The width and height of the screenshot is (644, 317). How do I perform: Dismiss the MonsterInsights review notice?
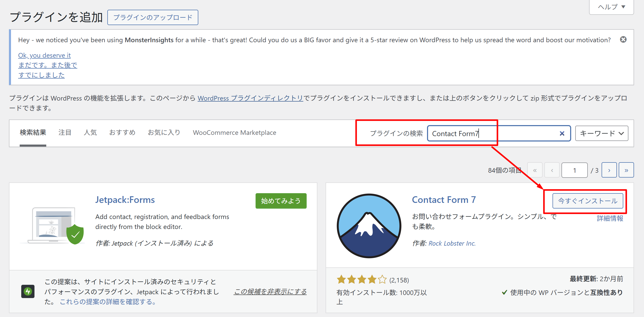[623, 40]
